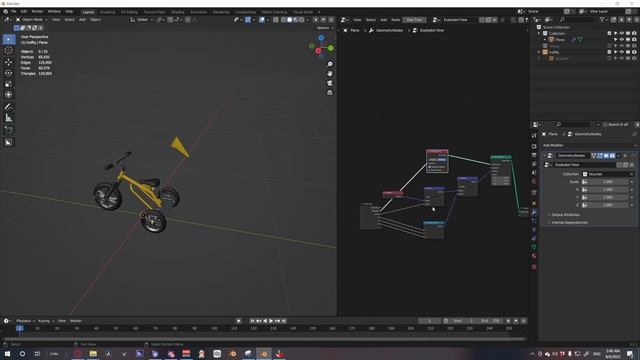Select the Add Cube tool
Screen dimensions: 640x360
(9, 131)
